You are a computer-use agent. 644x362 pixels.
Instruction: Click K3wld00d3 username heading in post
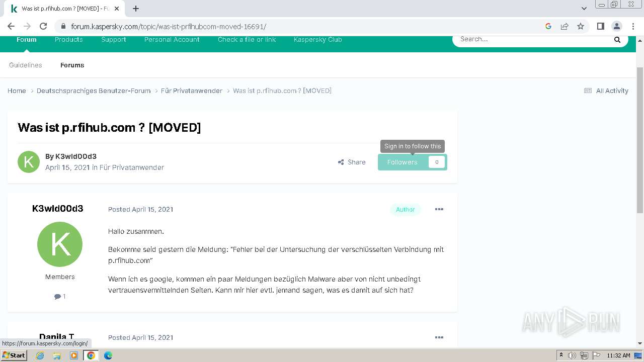58,209
